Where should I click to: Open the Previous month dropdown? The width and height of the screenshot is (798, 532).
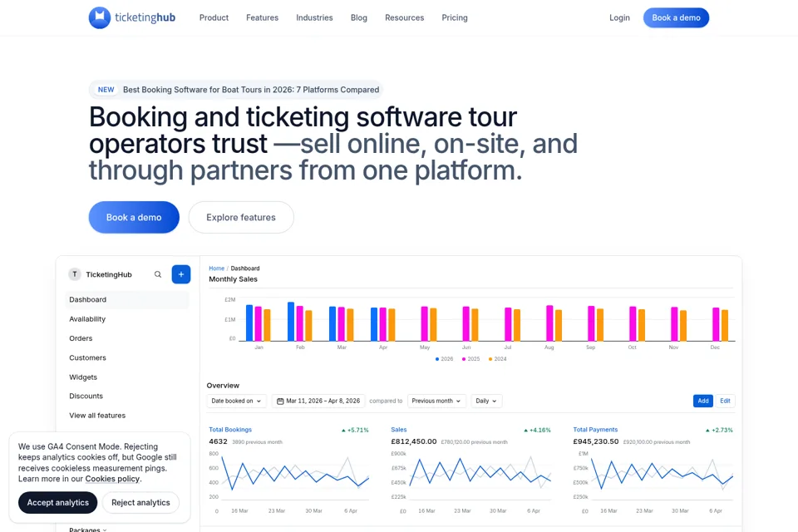[x=436, y=401]
